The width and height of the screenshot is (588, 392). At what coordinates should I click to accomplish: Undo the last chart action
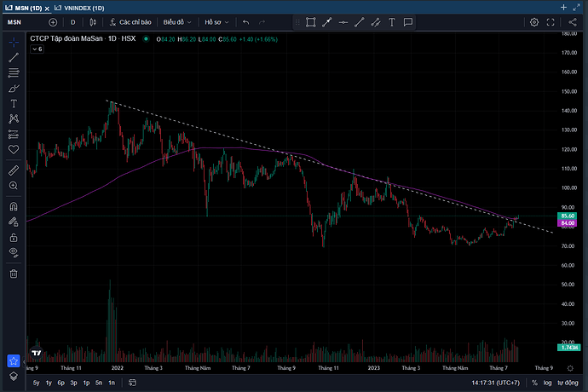246,22
